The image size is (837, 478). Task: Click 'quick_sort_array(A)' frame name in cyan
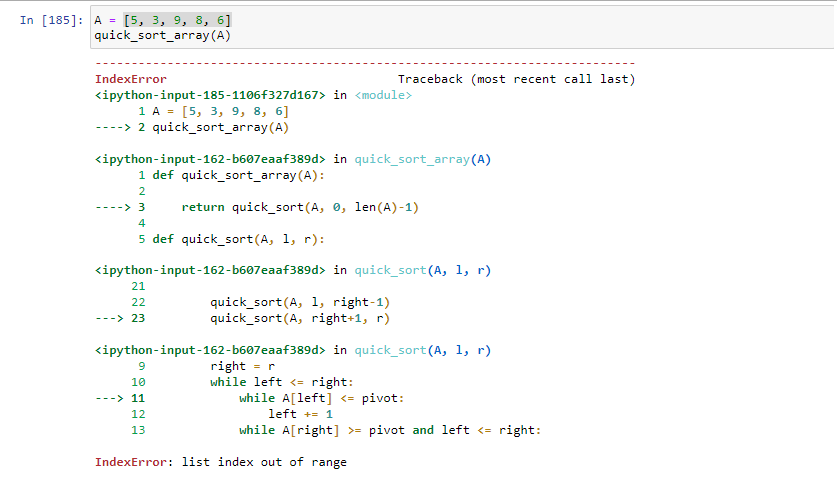(423, 159)
